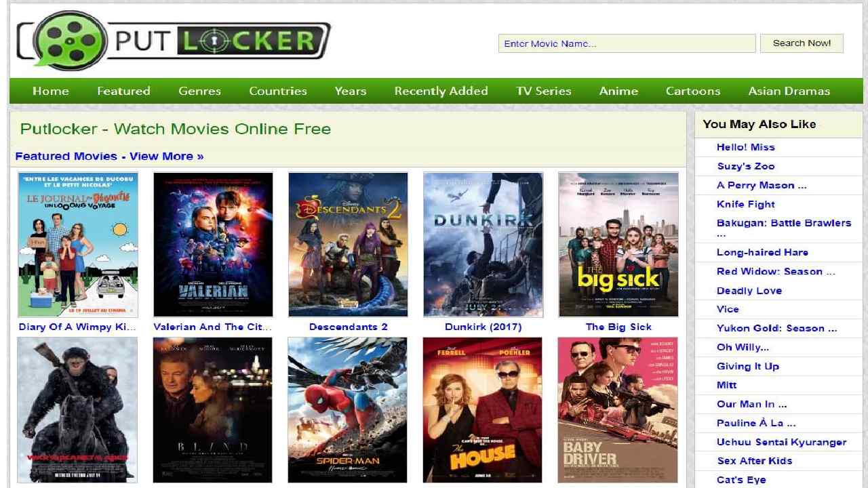Focus the Enter Movie Name search field
The image size is (868, 488).
tap(627, 43)
